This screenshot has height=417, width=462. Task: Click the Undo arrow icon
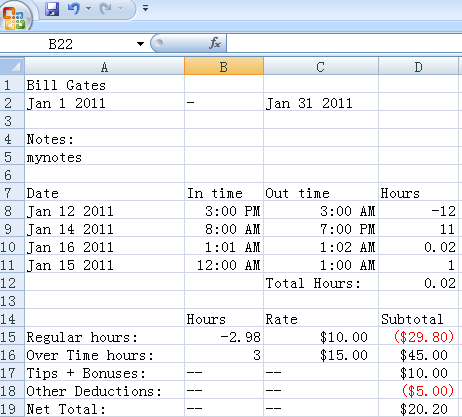click(74, 9)
